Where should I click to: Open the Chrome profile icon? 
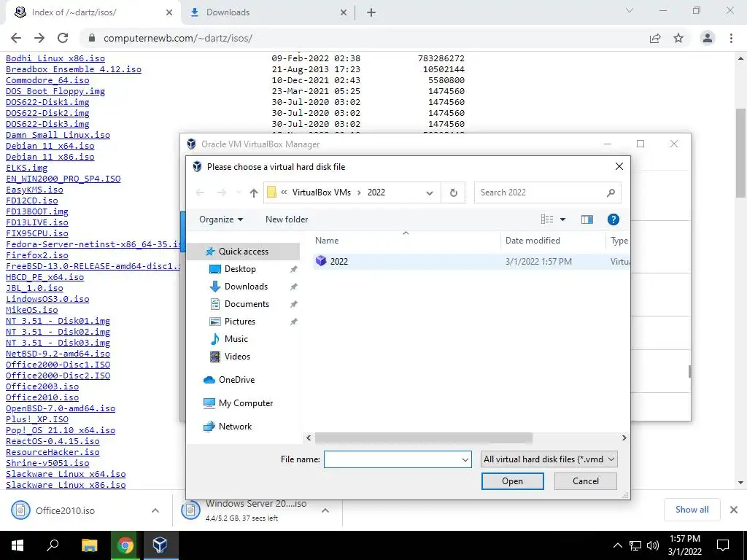click(708, 38)
